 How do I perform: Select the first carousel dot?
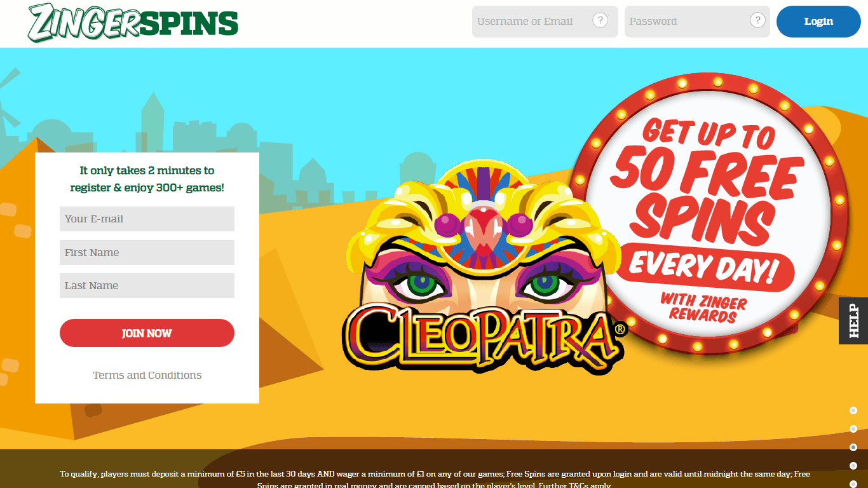click(853, 410)
